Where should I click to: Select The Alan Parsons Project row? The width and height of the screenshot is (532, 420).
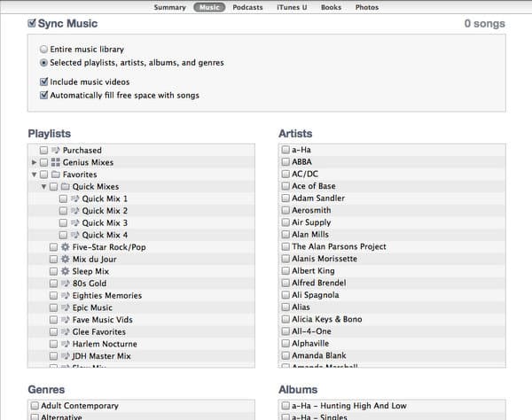[x=392, y=246]
